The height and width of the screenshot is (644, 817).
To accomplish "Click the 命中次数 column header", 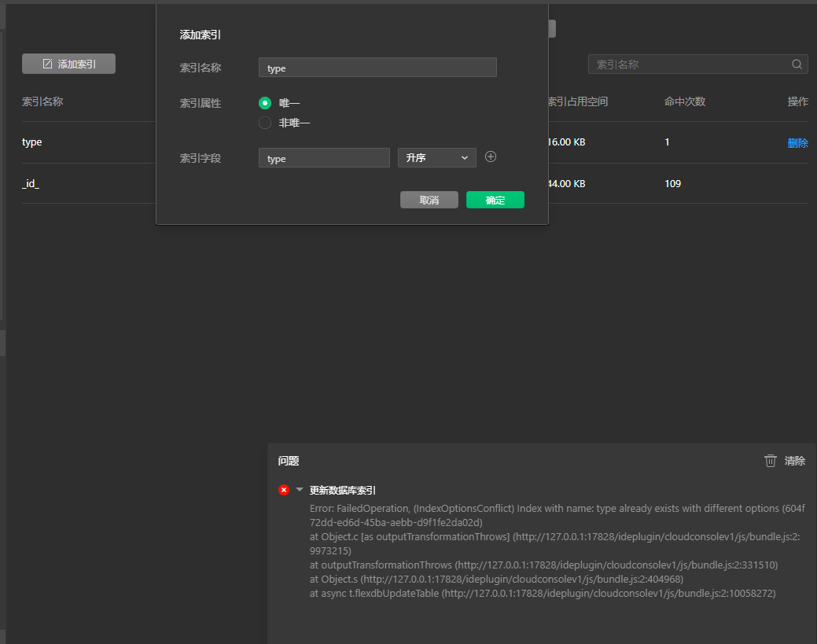I will [x=684, y=101].
